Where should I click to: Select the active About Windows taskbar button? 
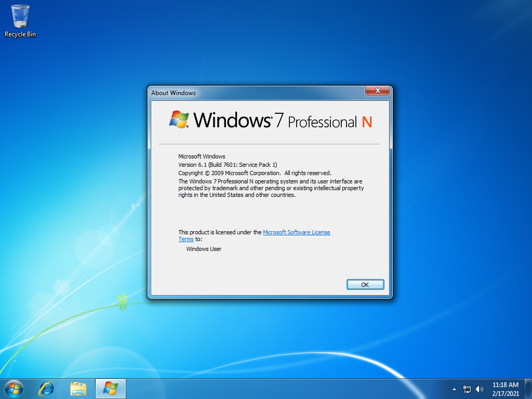tap(110, 388)
